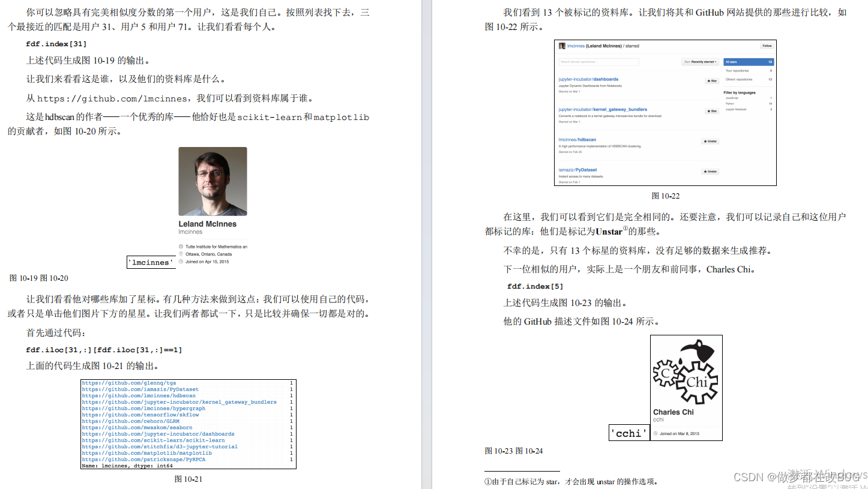
Task: Click the clock icon beside Joined on Mar 8, 2013
Action: tap(656, 433)
